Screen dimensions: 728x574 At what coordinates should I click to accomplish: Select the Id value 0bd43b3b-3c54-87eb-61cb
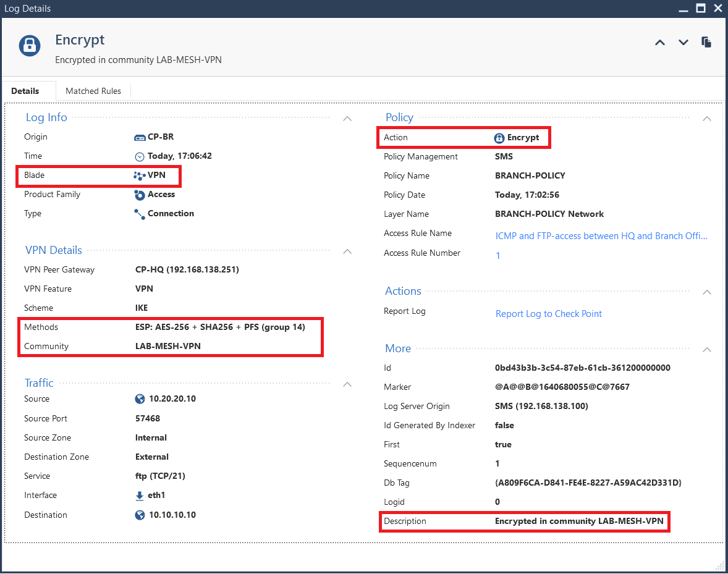pyautogui.click(x=583, y=368)
